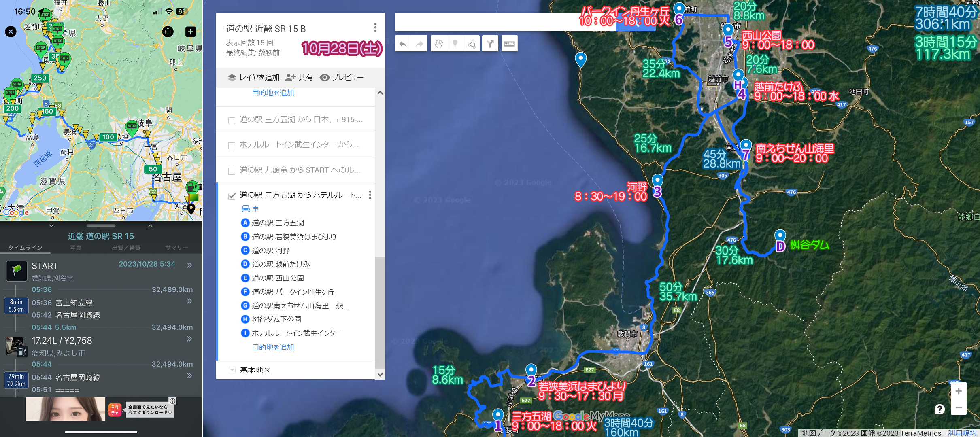Click the advertisement banner thumbnail
980x437 pixels.
[x=65, y=409]
